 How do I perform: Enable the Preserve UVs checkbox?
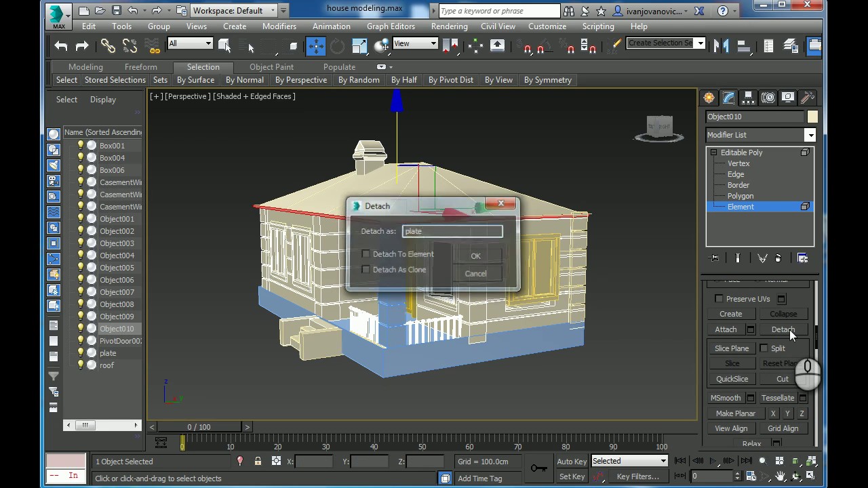tap(719, 299)
